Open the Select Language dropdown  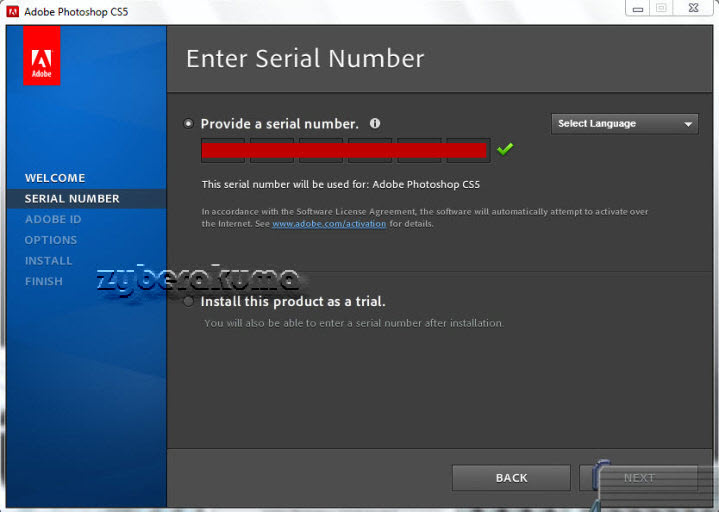coord(625,124)
